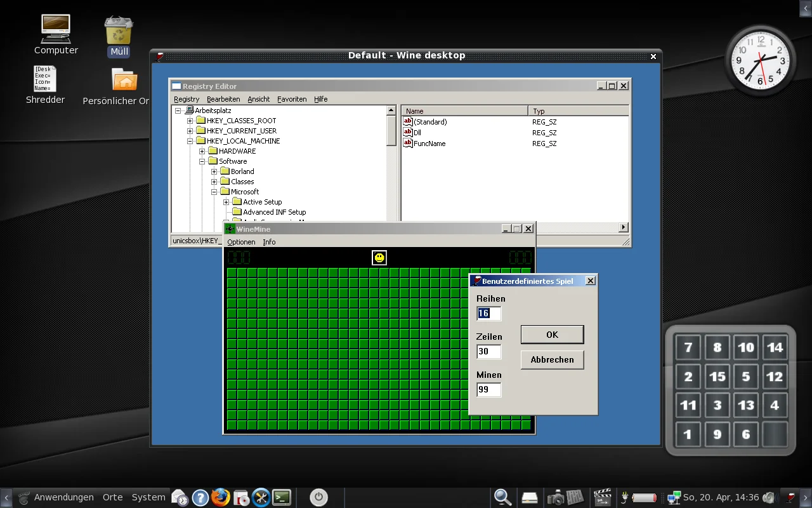This screenshot has width=812, height=508.
Task: Open the help question mark icon
Action: click(x=200, y=497)
